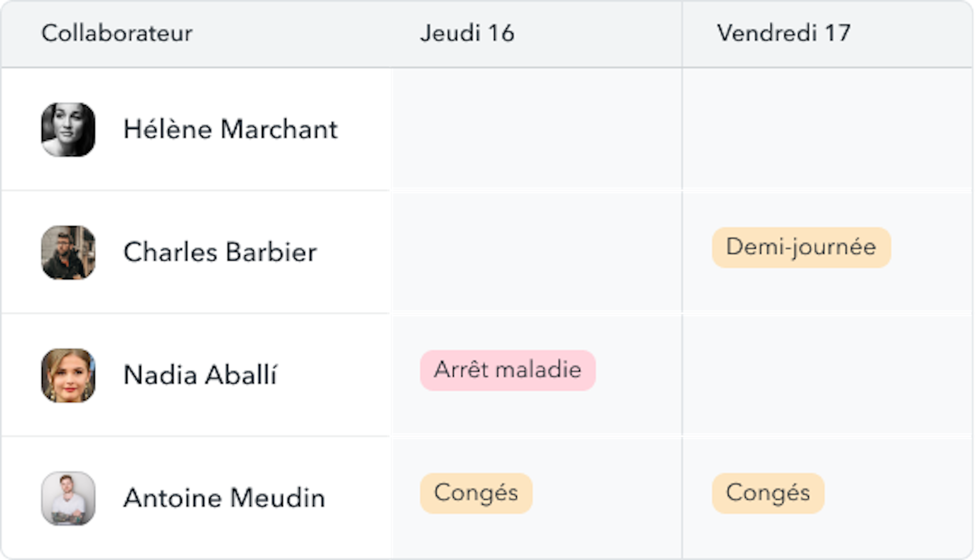Select Hélène Marchant's empty Jeudi 16 cell
The width and height of the screenshot is (975, 560).
tap(537, 129)
